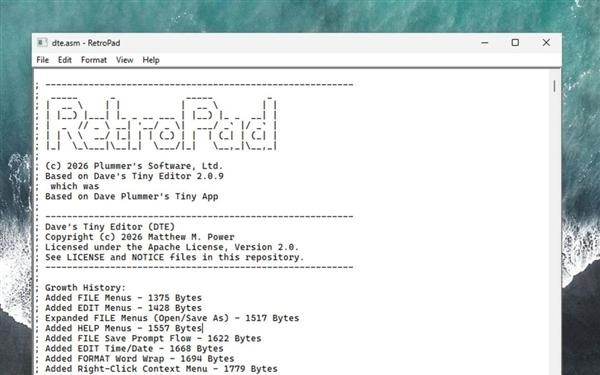Click 'Expanded FILE Menus (Open/Save As)' line
The image size is (600, 375).
pos(172,318)
